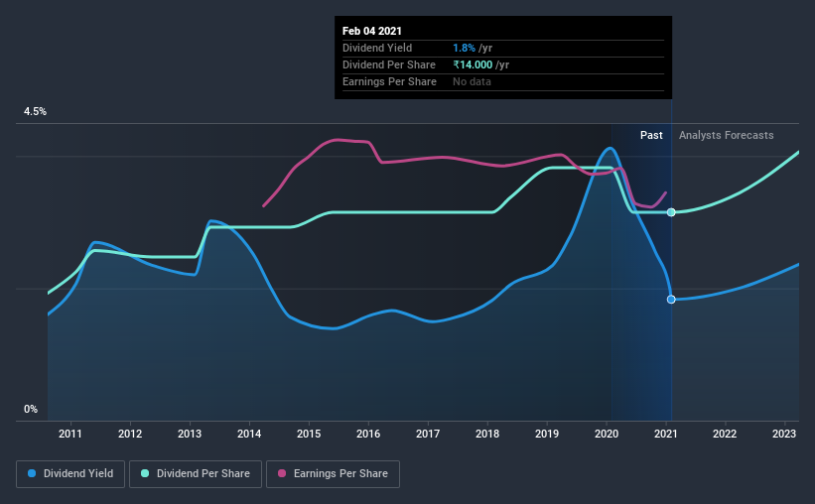Screen dimensions: 815x504
Task: Select the Dividend Yield data point marker
Action: 671,300
